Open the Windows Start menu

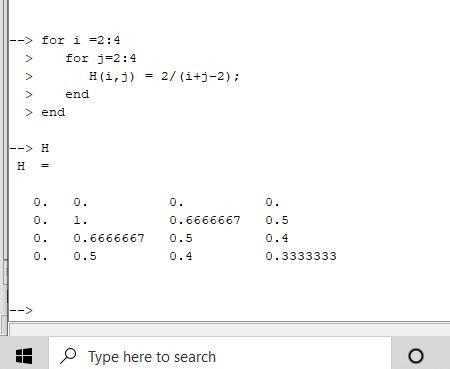point(24,356)
